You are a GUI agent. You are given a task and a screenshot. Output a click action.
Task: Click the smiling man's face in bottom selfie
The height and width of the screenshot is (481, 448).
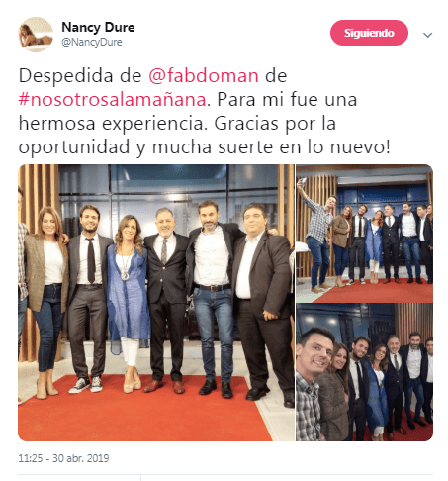click(314, 349)
